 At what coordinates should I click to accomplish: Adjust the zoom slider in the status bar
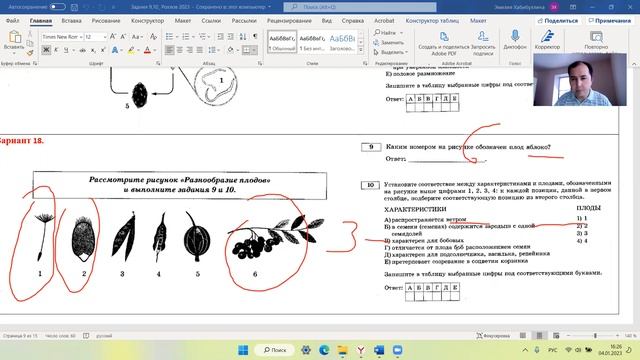click(x=595, y=336)
